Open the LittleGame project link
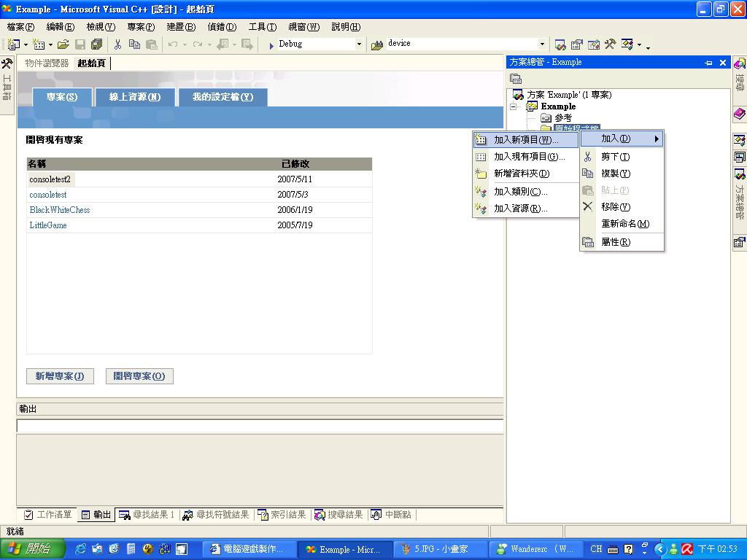This screenshot has width=747, height=560. tap(48, 225)
